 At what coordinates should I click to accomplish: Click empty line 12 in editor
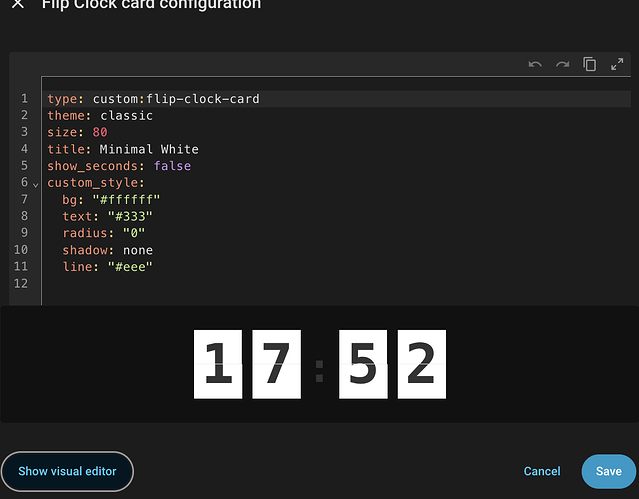[x=336, y=283]
